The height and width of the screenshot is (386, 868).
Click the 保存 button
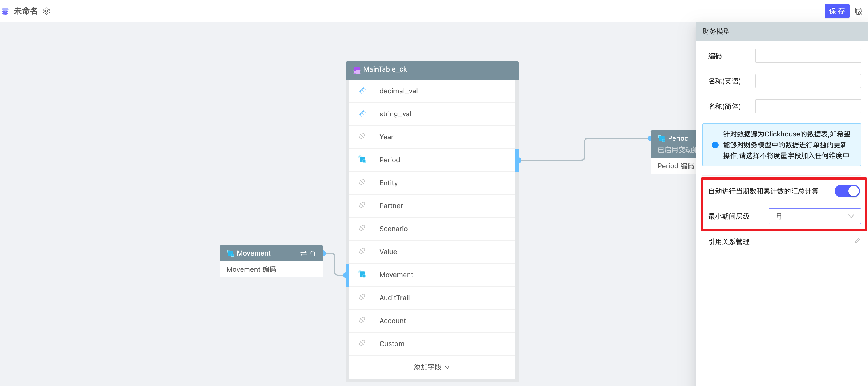coord(837,11)
